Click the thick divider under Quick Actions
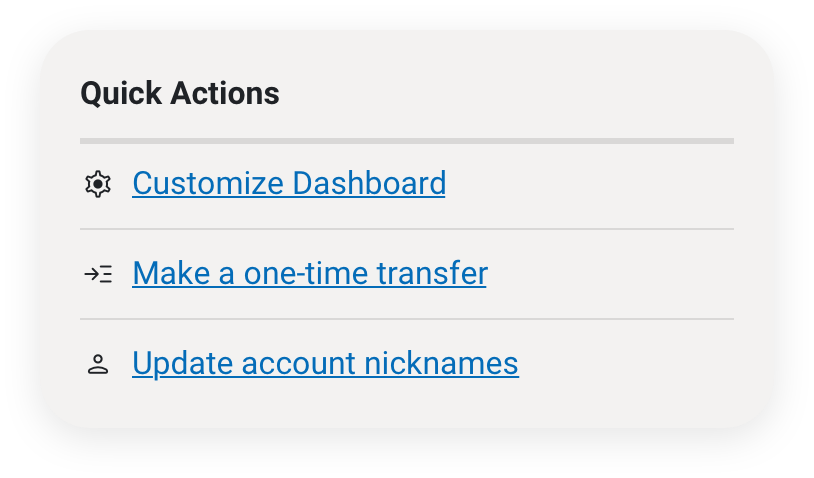The height and width of the screenshot is (478, 814). coord(407,141)
